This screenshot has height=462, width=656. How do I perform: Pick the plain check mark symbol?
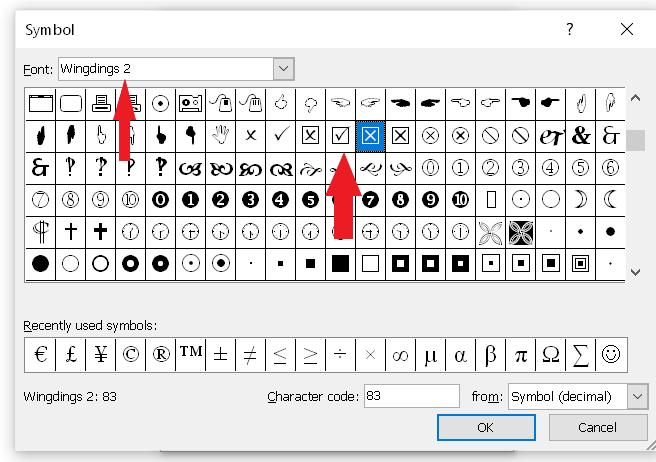pyautogui.click(x=281, y=136)
